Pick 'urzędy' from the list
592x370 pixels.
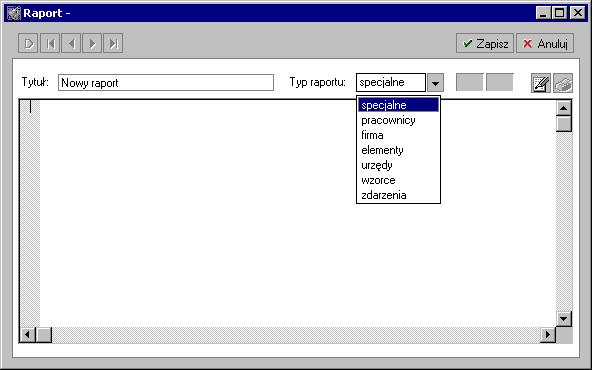tap(398, 165)
